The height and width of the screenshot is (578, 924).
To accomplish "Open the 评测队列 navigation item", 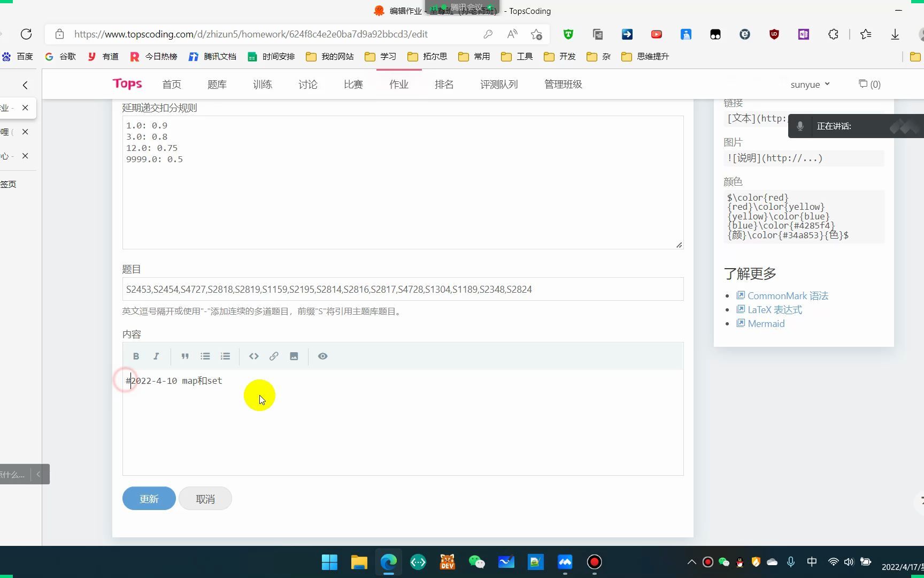I will click(x=498, y=84).
